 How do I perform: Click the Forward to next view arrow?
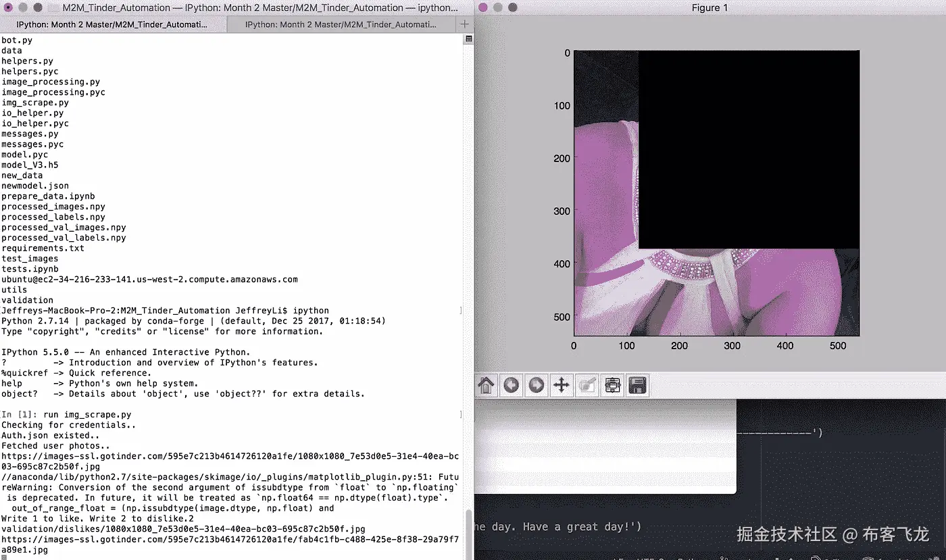(537, 385)
